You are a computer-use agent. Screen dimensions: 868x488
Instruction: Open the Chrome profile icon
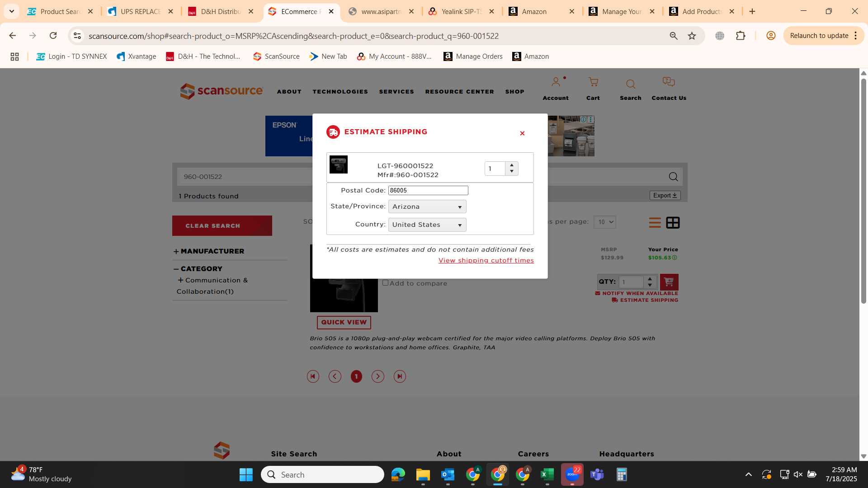771,36
